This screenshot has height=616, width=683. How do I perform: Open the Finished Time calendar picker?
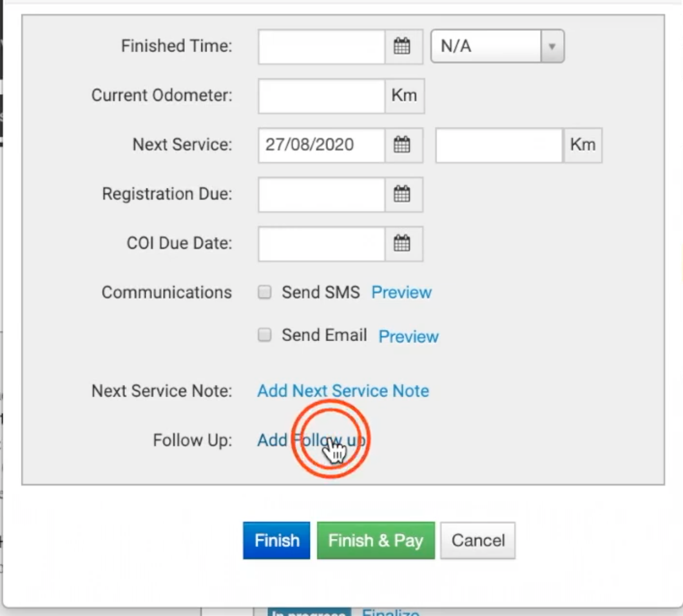(403, 46)
